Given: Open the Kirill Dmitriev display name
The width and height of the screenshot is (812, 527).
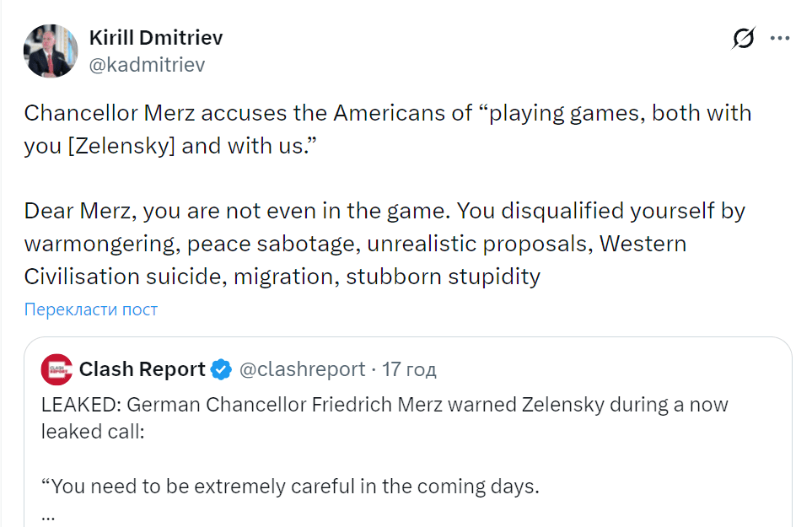Looking at the screenshot, I should [156, 38].
